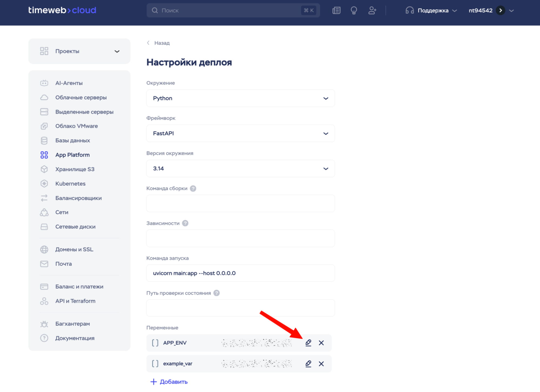
Task: Edit the APP_ENV variable with pencil icon
Action: pos(308,343)
